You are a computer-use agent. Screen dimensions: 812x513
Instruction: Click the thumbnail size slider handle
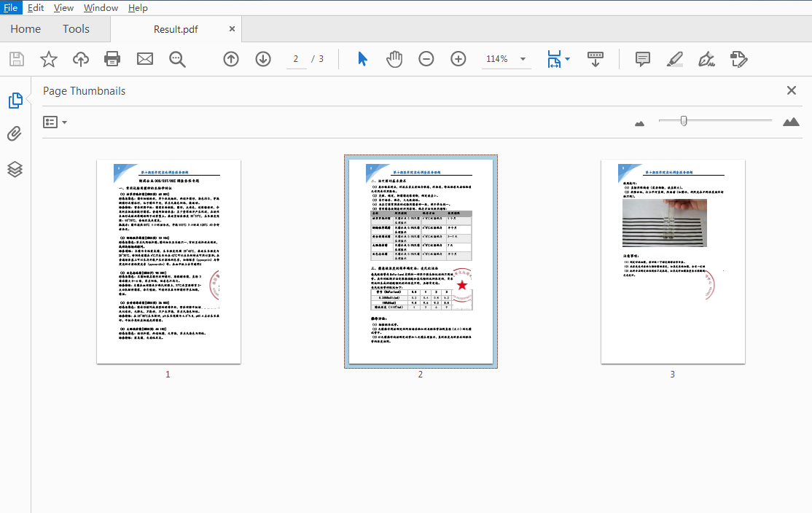684,121
